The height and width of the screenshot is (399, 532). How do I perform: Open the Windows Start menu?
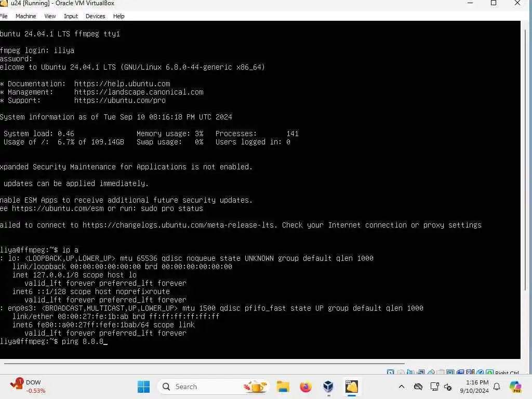click(143, 387)
